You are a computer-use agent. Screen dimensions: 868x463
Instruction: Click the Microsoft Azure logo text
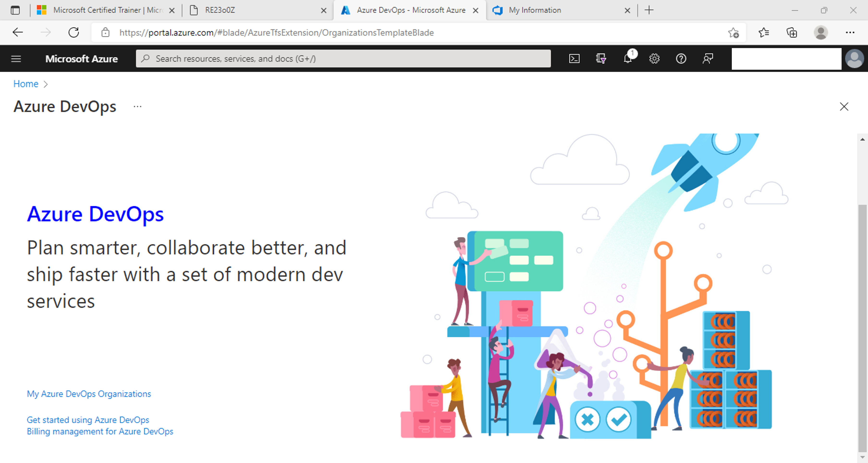pos(82,59)
